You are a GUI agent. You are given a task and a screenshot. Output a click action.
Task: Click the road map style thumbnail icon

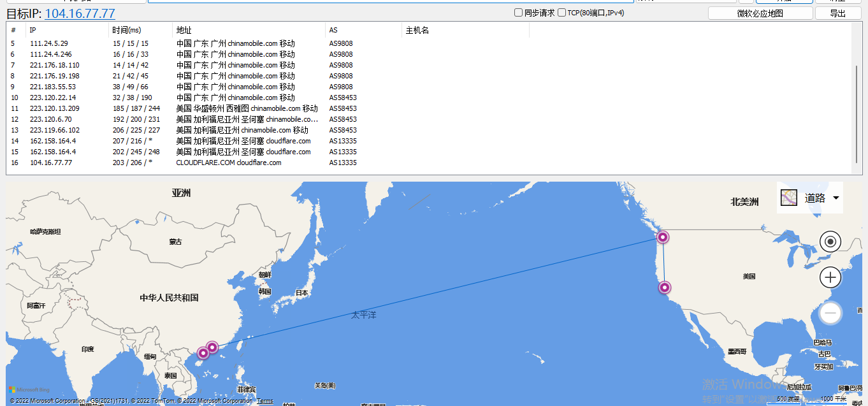coord(789,198)
